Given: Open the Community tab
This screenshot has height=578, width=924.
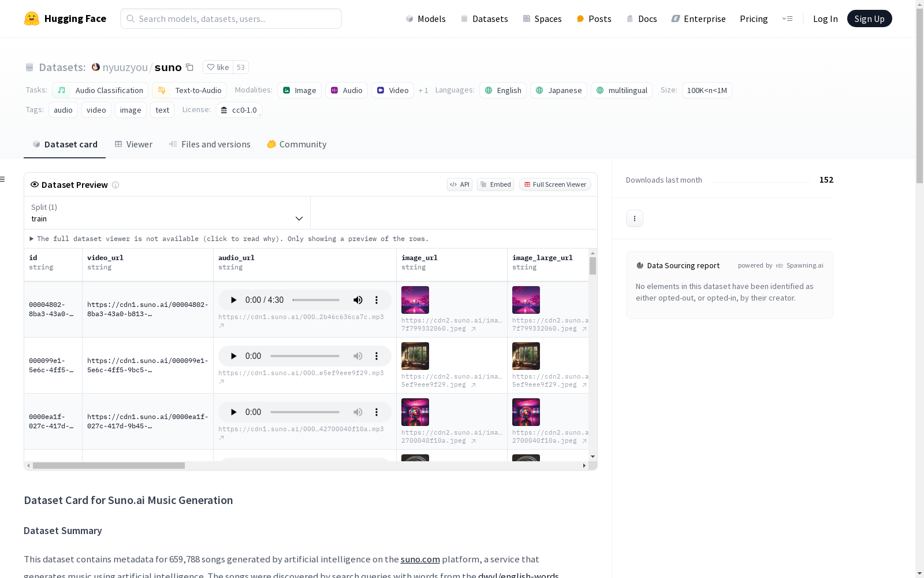Looking at the screenshot, I should tap(297, 144).
